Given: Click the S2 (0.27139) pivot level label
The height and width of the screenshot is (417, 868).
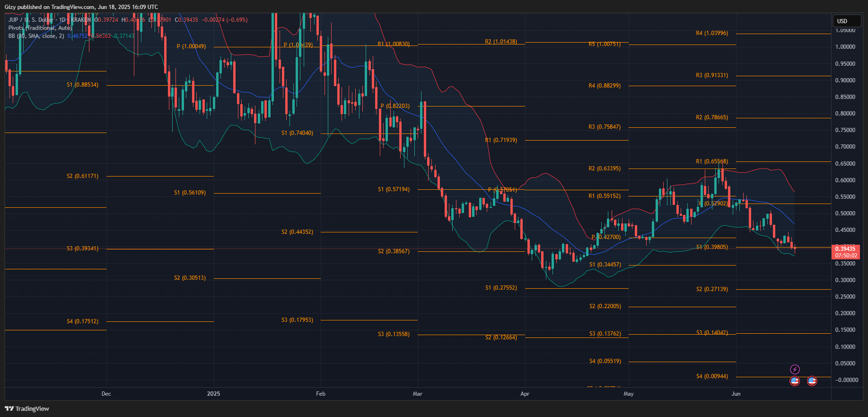Looking at the screenshot, I should (711, 289).
